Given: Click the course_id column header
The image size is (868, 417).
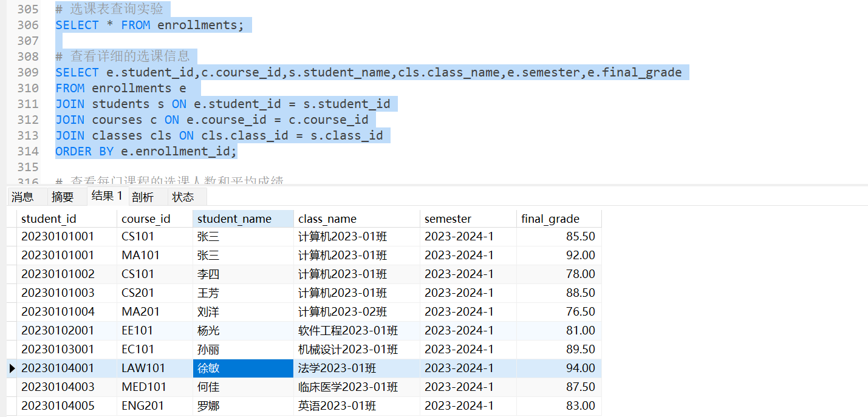Looking at the screenshot, I should (155, 219).
